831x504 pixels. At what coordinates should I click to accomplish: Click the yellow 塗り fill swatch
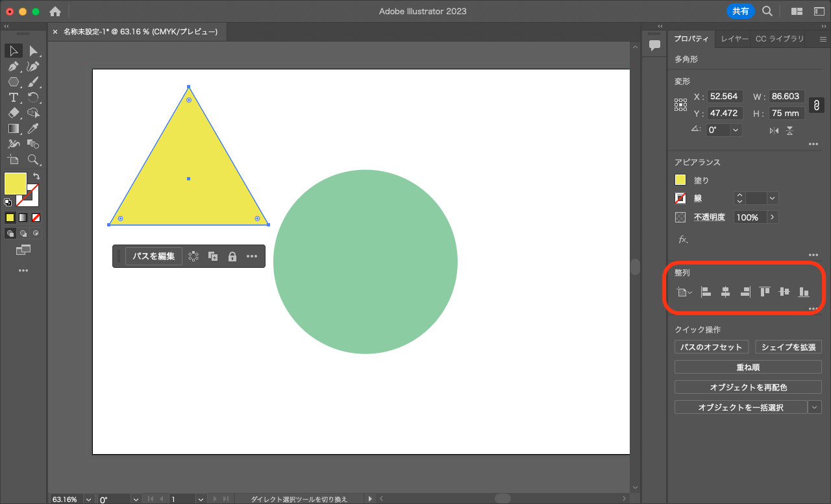point(680,180)
